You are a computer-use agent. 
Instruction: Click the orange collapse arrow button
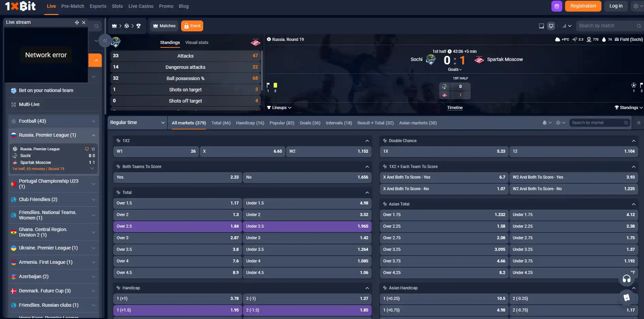96,60
